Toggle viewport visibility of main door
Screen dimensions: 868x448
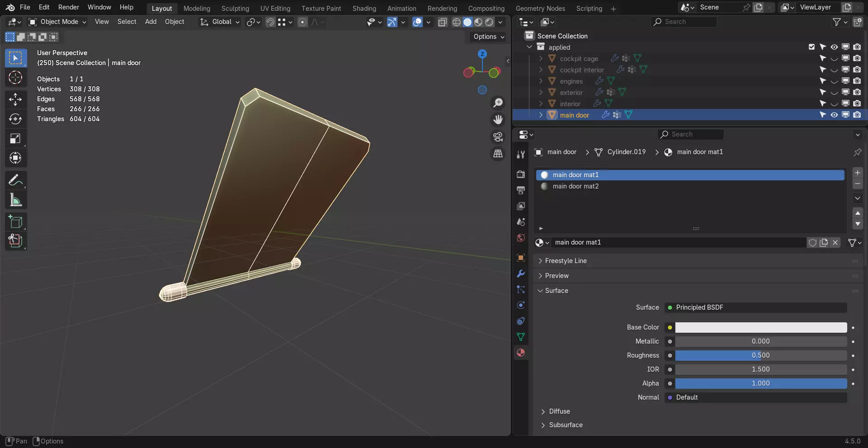[x=834, y=115]
